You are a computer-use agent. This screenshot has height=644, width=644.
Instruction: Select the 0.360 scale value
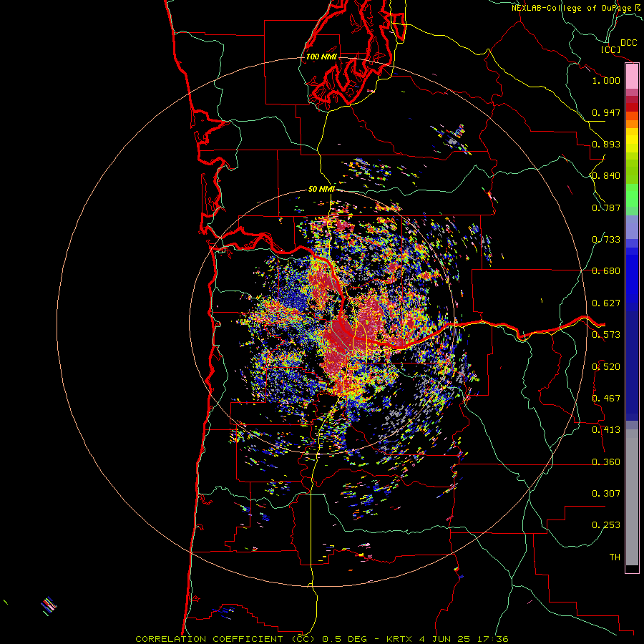606,462
